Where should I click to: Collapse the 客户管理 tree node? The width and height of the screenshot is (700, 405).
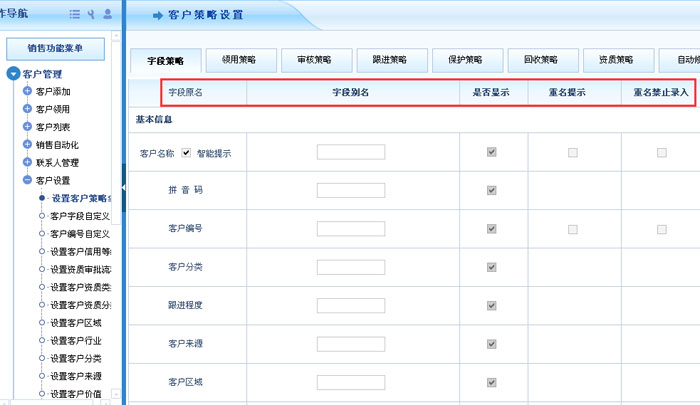click(x=13, y=74)
